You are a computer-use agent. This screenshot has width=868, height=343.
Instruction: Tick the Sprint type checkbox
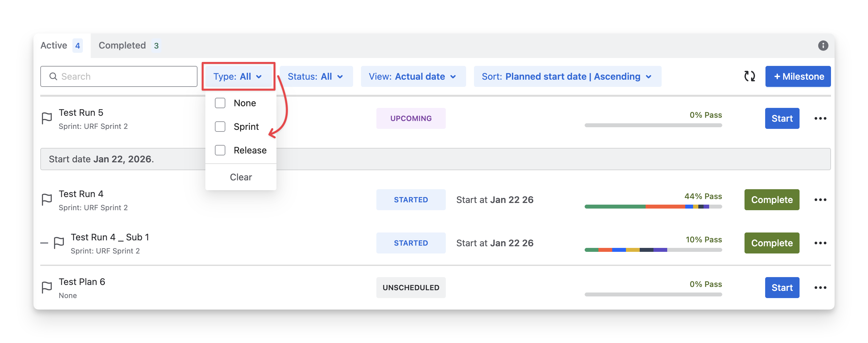220,127
